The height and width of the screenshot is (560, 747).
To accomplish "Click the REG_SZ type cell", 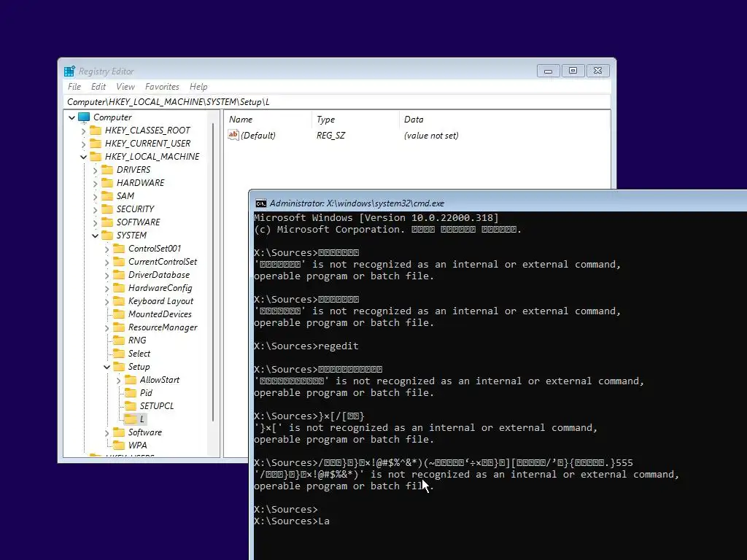I will [x=330, y=135].
